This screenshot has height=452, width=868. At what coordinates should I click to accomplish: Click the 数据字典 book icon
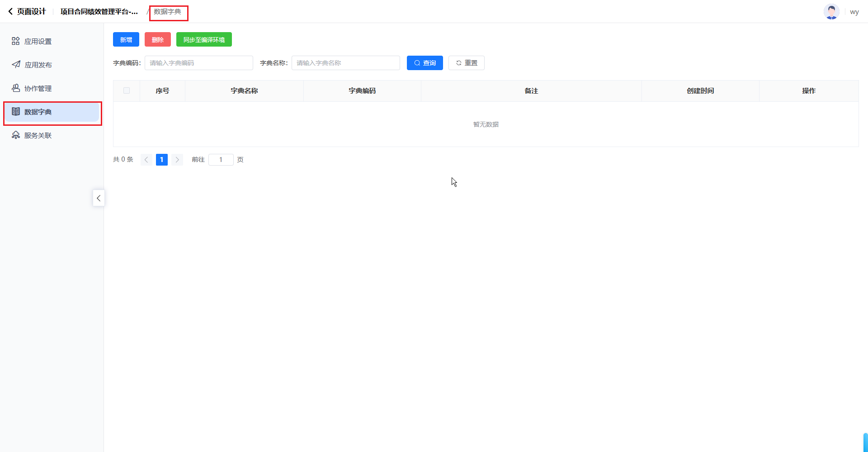16,112
